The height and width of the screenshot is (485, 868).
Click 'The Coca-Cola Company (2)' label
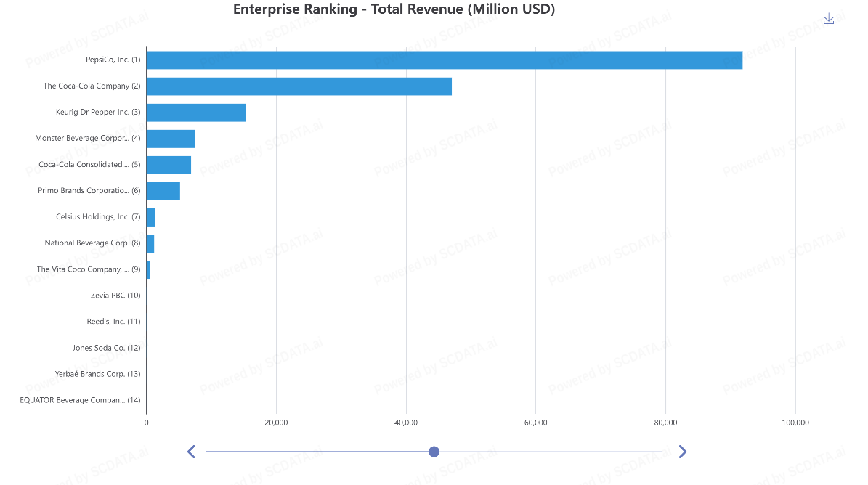(92, 86)
